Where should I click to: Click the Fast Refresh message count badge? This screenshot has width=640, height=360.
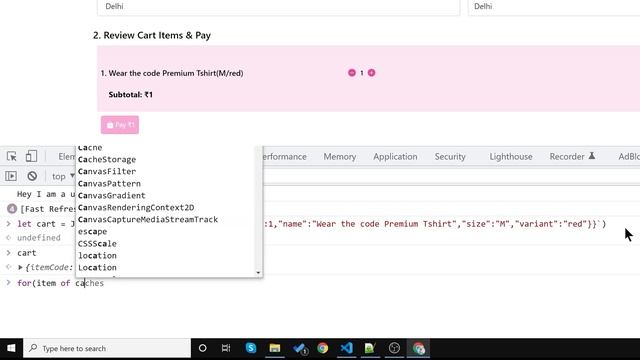(12, 209)
